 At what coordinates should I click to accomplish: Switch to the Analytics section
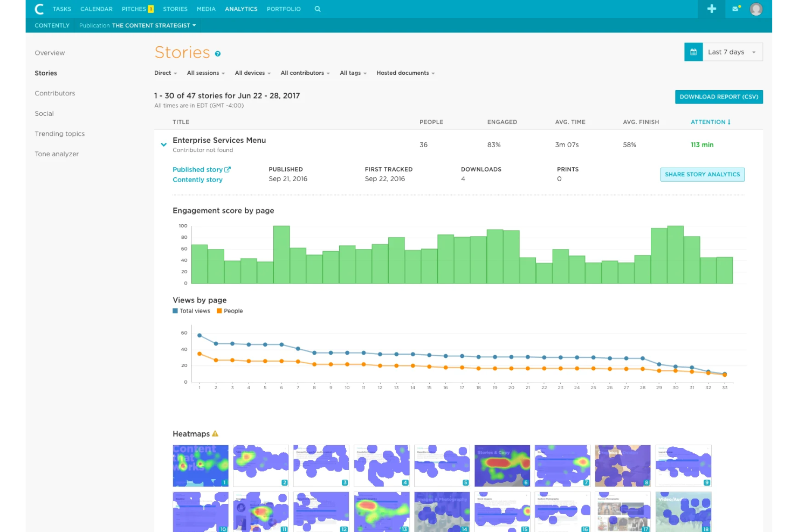[241, 9]
